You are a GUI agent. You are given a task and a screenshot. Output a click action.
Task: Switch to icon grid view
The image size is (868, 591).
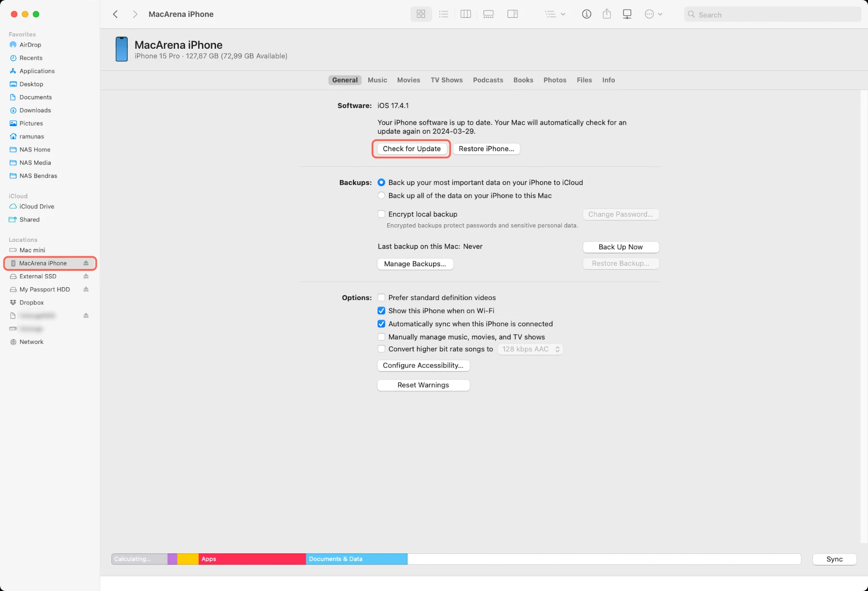421,14
